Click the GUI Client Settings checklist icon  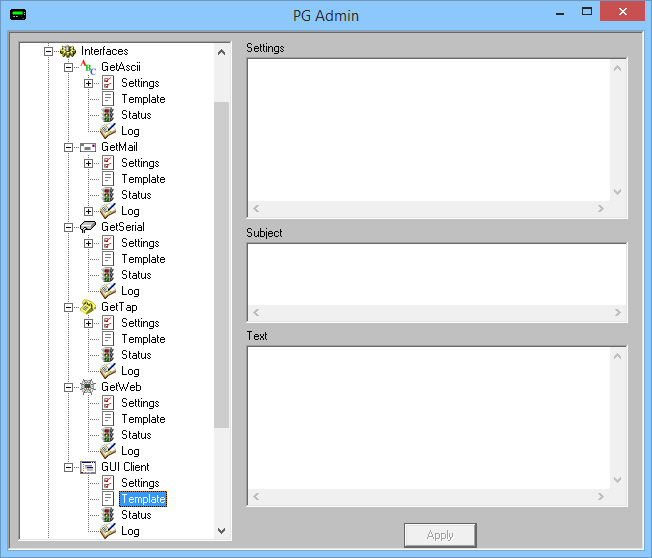click(108, 483)
